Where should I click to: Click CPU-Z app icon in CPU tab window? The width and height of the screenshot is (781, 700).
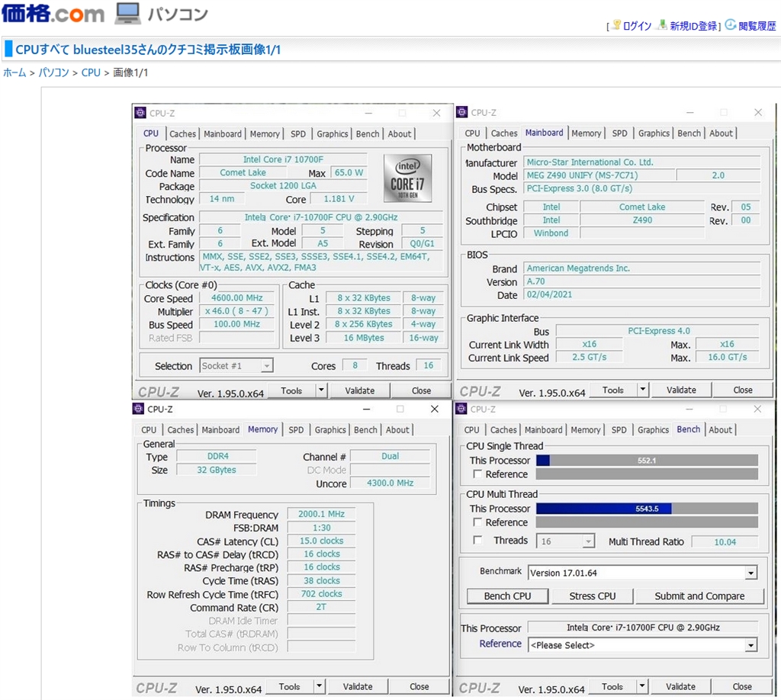point(140,113)
